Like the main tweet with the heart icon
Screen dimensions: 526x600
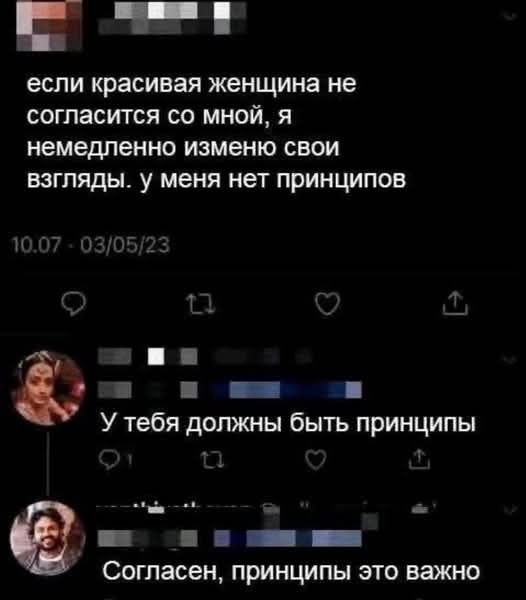click(x=327, y=304)
